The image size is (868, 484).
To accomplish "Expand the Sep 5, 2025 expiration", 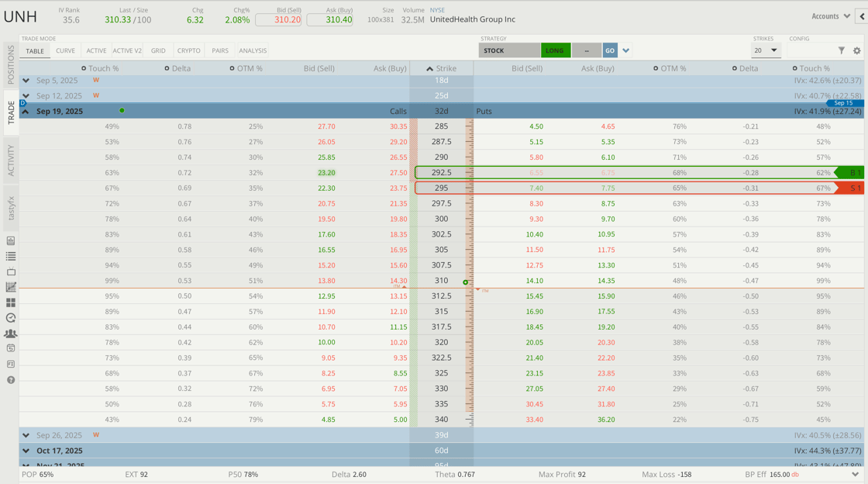I will (26, 81).
